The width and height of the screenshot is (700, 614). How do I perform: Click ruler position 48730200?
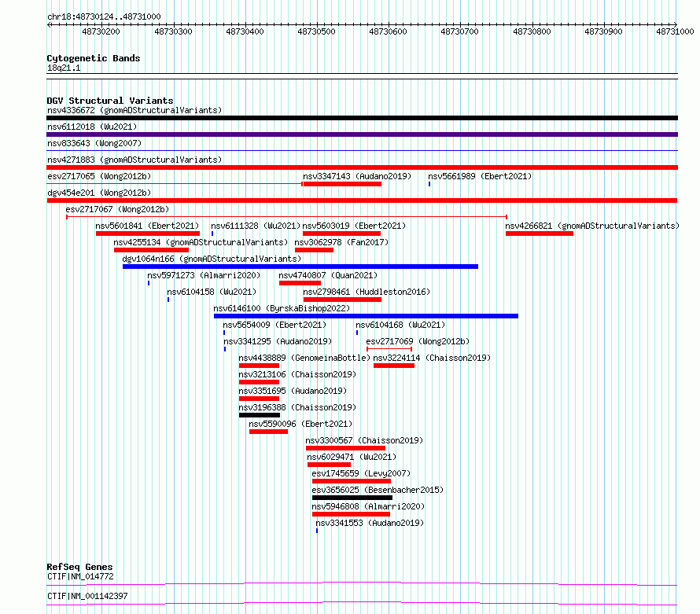[101, 31]
